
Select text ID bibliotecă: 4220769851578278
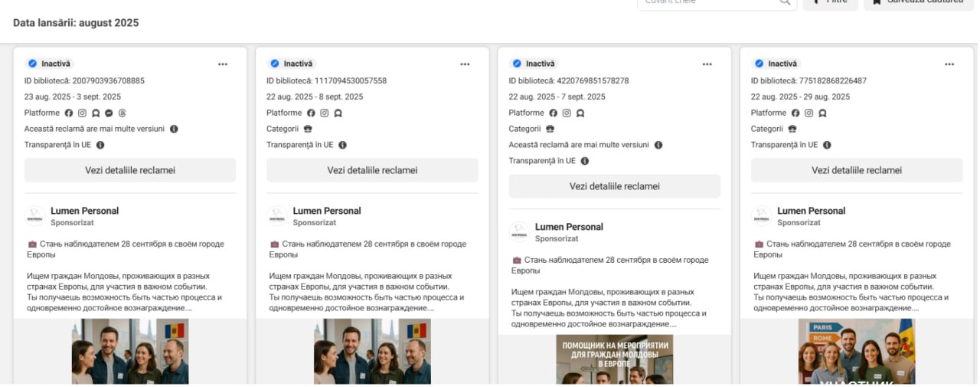pos(569,80)
